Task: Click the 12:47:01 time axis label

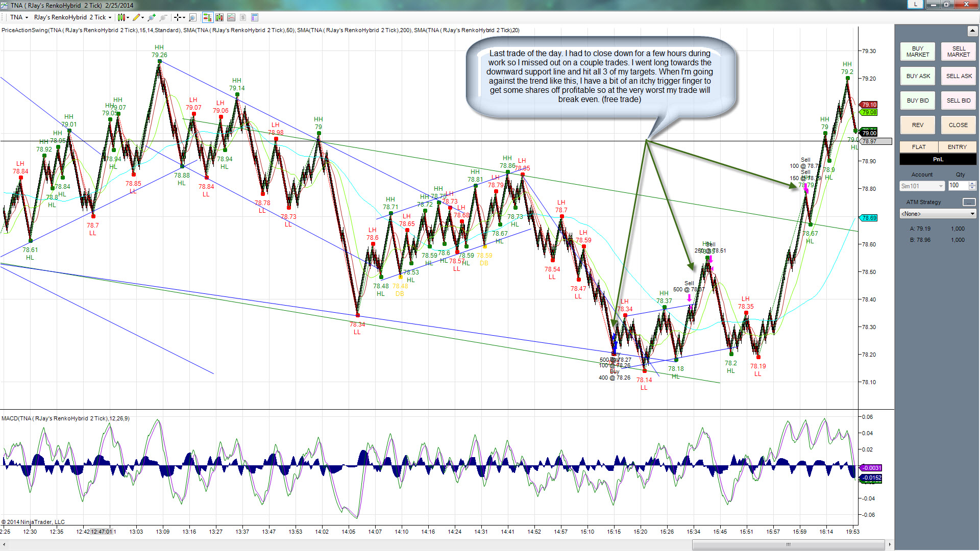Action: click(x=101, y=532)
